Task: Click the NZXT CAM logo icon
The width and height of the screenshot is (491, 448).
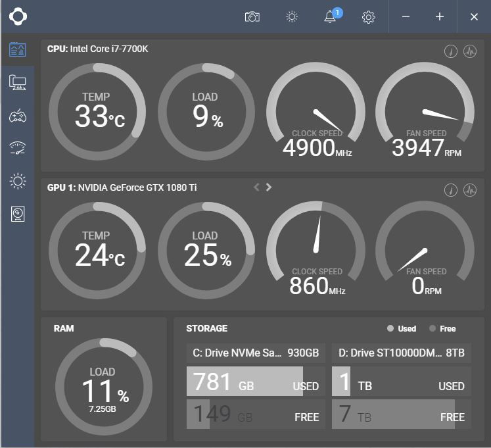Action: point(18,16)
